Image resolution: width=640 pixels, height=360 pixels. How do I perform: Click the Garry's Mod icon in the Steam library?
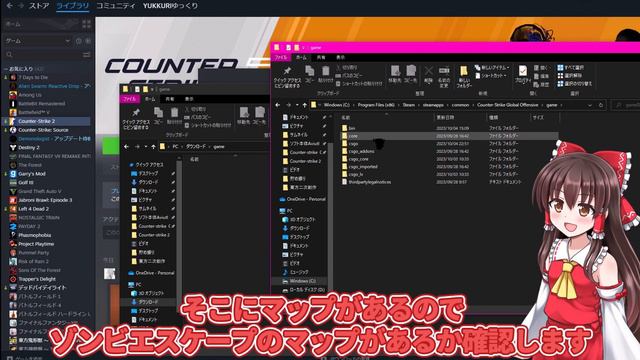pos(13,174)
